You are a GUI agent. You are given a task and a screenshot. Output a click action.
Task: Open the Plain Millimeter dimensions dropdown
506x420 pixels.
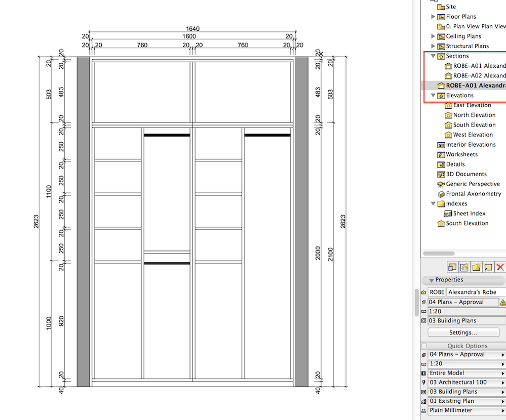pyautogui.click(x=502, y=410)
